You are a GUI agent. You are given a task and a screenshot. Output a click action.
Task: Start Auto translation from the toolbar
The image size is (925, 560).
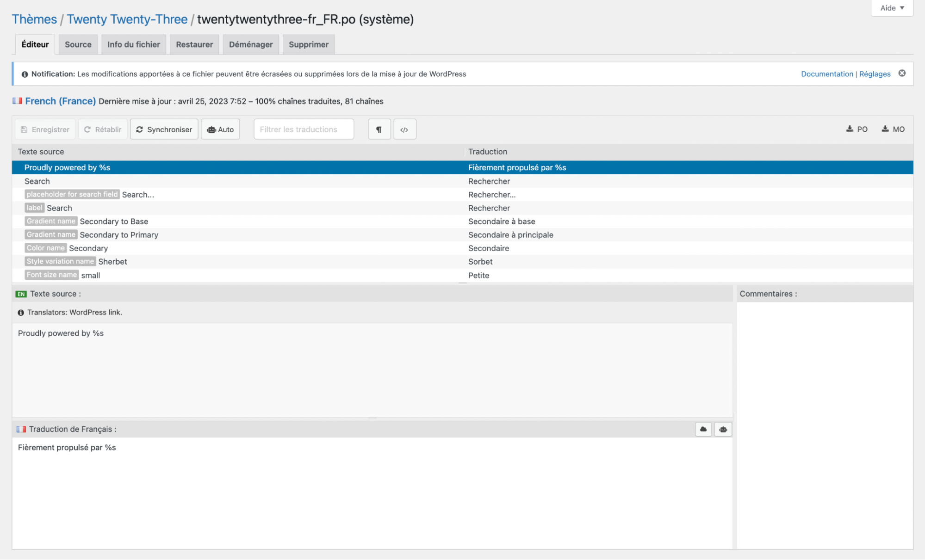pos(220,129)
